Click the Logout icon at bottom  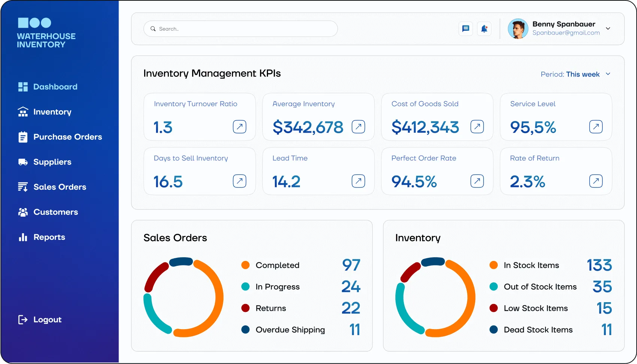click(x=23, y=319)
